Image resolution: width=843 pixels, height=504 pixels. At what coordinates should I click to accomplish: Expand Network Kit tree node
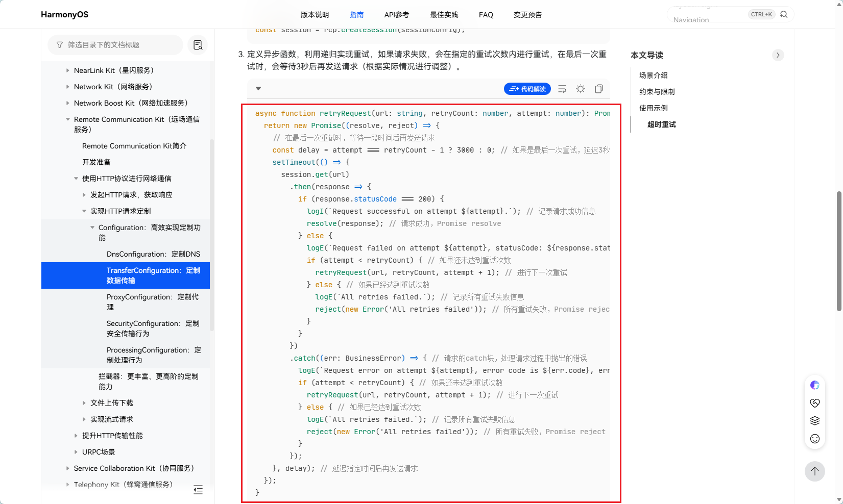tap(67, 87)
